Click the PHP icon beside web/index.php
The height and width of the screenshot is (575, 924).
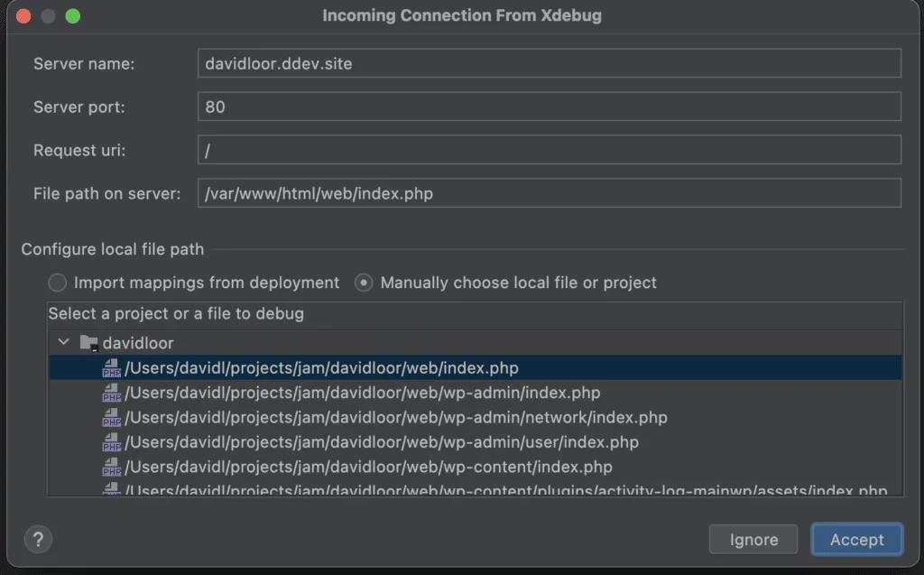[x=113, y=367]
